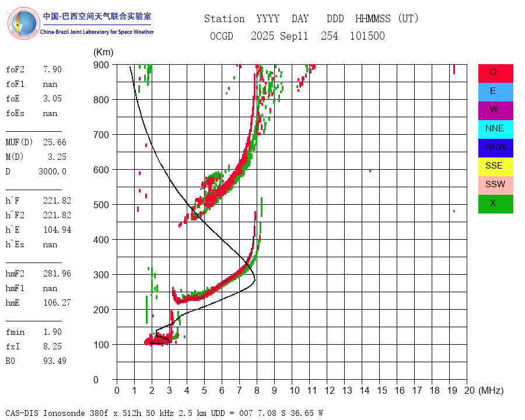Click the date Sep11 in header
Viewport: 525px width, 420px height.
coord(294,36)
